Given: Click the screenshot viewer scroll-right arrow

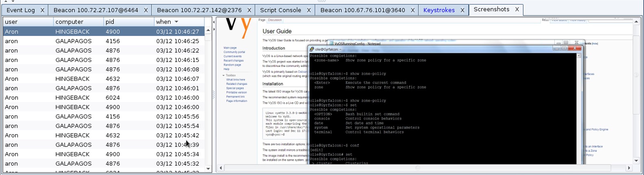Looking at the screenshot, I should tap(629, 168).
